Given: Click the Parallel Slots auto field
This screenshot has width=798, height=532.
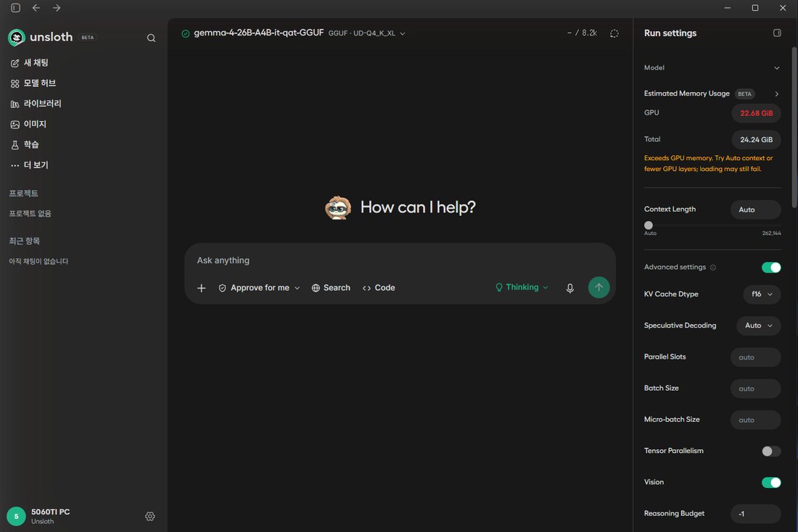Looking at the screenshot, I should [755, 357].
